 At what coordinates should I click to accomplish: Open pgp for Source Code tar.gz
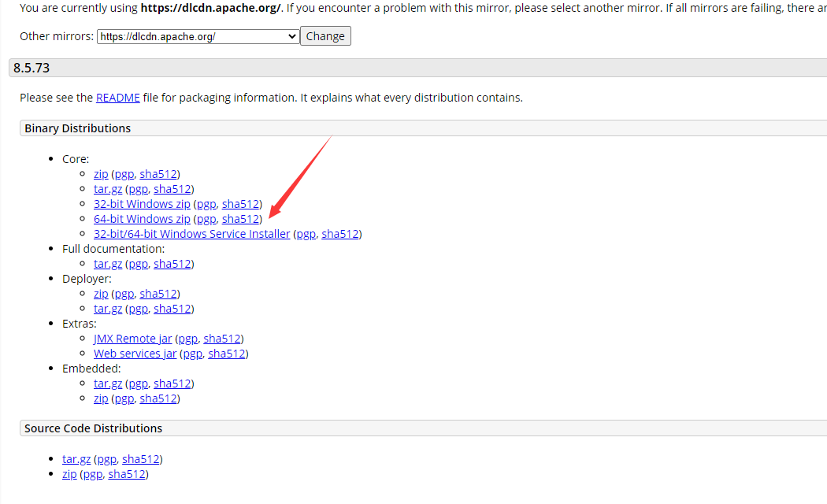pos(107,459)
